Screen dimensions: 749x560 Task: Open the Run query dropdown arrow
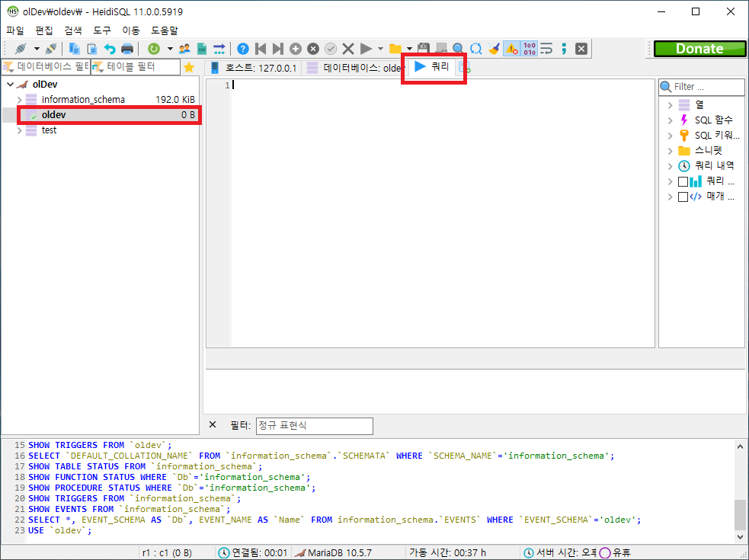380,49
